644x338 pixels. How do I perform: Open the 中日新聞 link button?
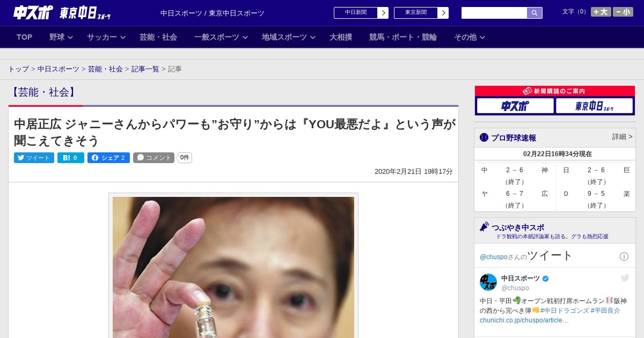point(356,13)
